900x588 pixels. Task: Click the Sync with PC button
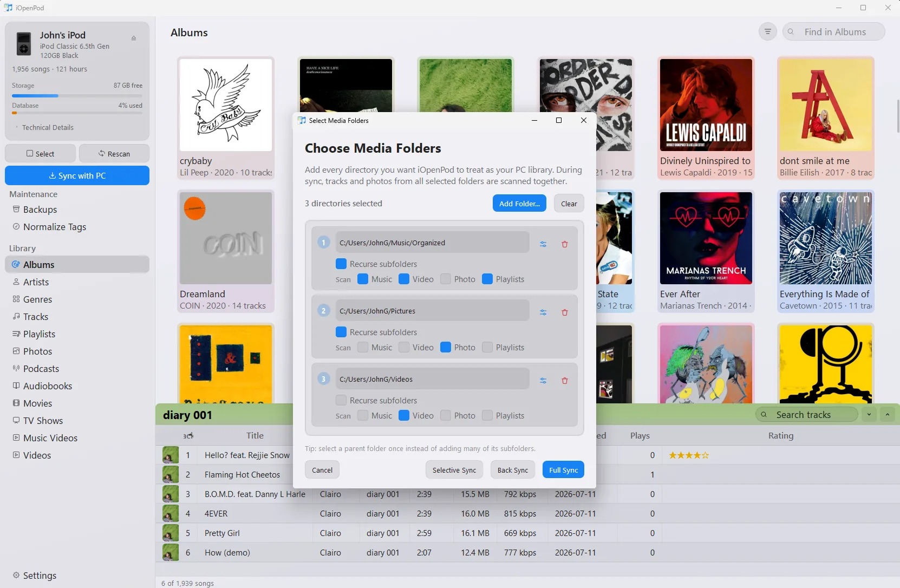77,175
